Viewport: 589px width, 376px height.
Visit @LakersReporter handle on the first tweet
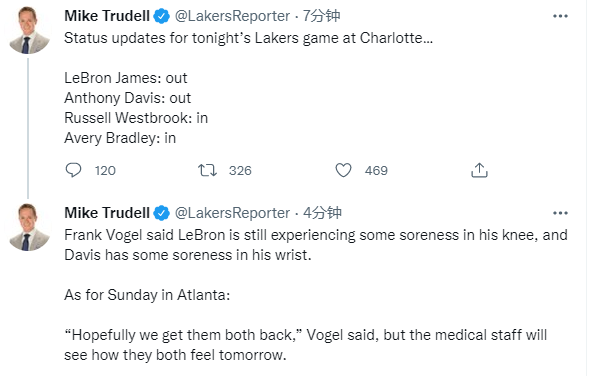[x=232, y=16]
